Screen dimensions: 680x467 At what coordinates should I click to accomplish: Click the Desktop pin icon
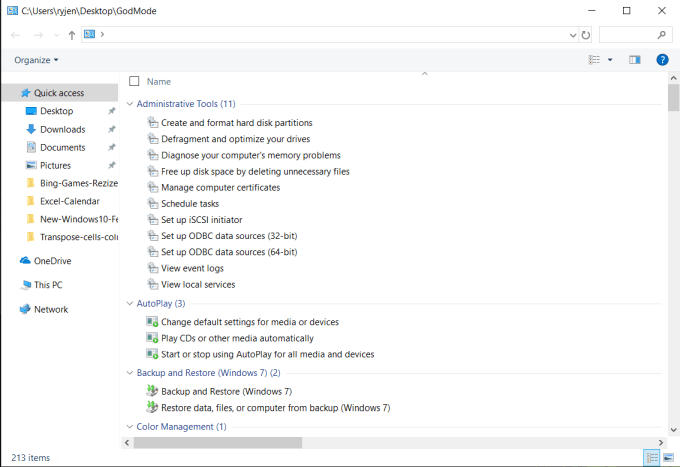[111, 111]
